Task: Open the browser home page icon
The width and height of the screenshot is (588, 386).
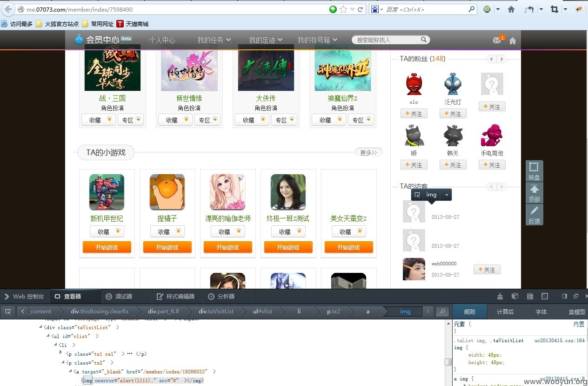Action: pos(511,9)
